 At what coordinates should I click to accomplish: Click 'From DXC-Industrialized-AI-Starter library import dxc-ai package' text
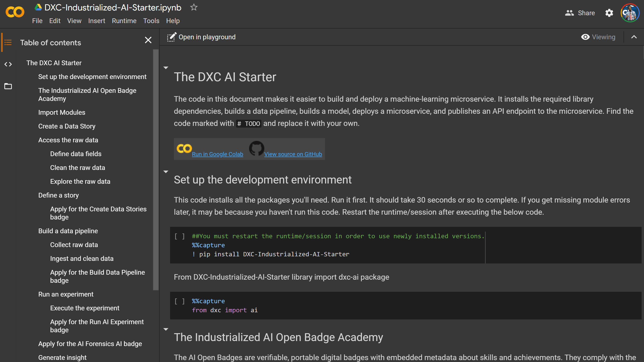[x=281, y=277]
